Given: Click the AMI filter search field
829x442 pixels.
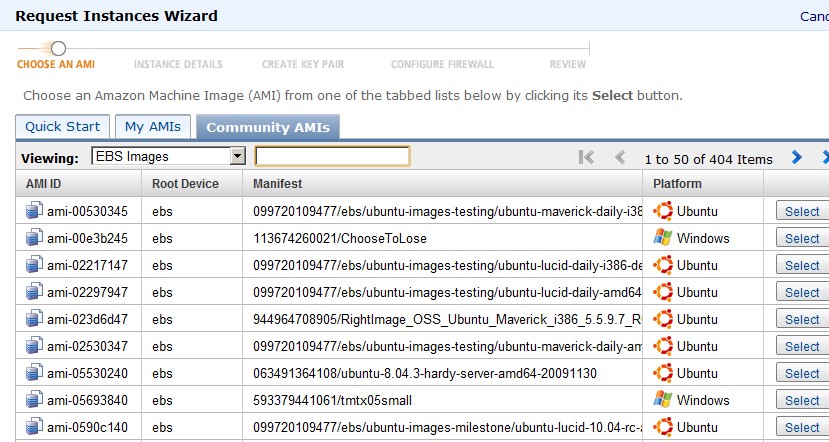Looking at the screenshot, I should click(x=332, y=156).
